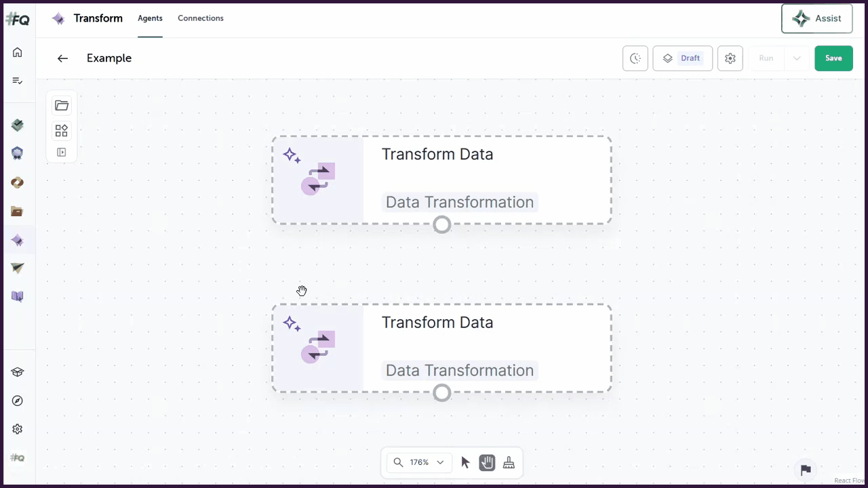Open the components shapes panel icon
Image resolution: width=868 pixels, height=488 pixels.
coord(62,130)
